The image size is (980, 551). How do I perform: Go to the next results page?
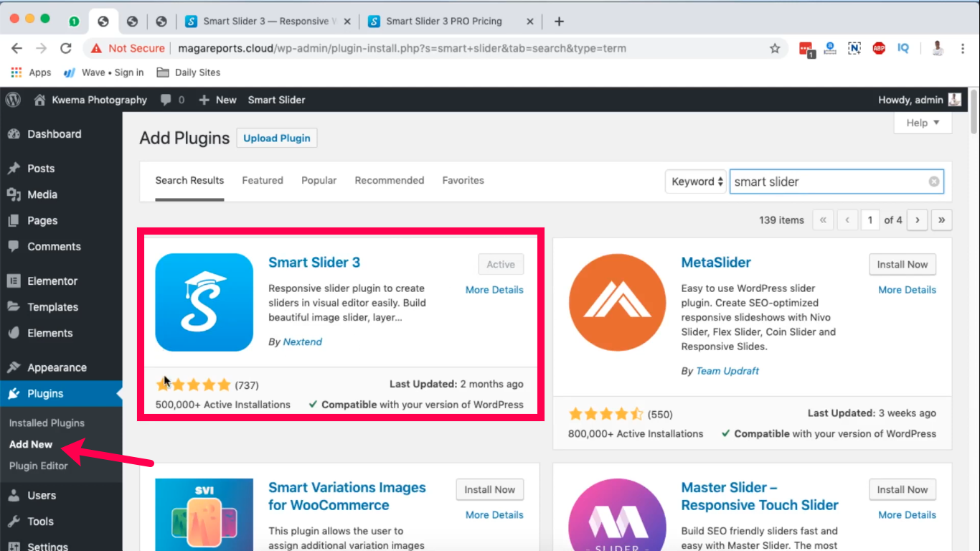click(917, 220)
